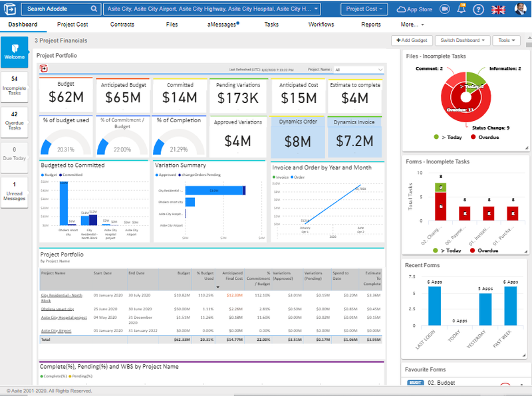This screenshot has width=532, height=396.
Task: Open the aMessages tab
Action: pyautogui.click(x=223, y=25)
